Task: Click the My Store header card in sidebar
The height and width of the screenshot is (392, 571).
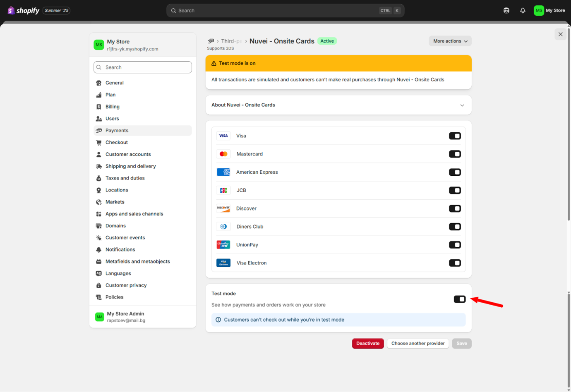Action: click(143, 45)
